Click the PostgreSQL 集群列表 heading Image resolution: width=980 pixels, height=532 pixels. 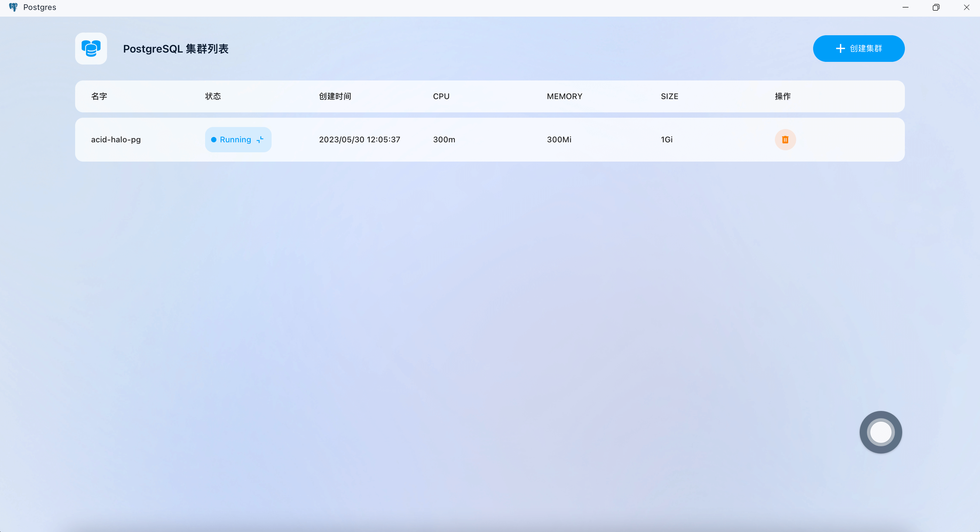(176, 49)
